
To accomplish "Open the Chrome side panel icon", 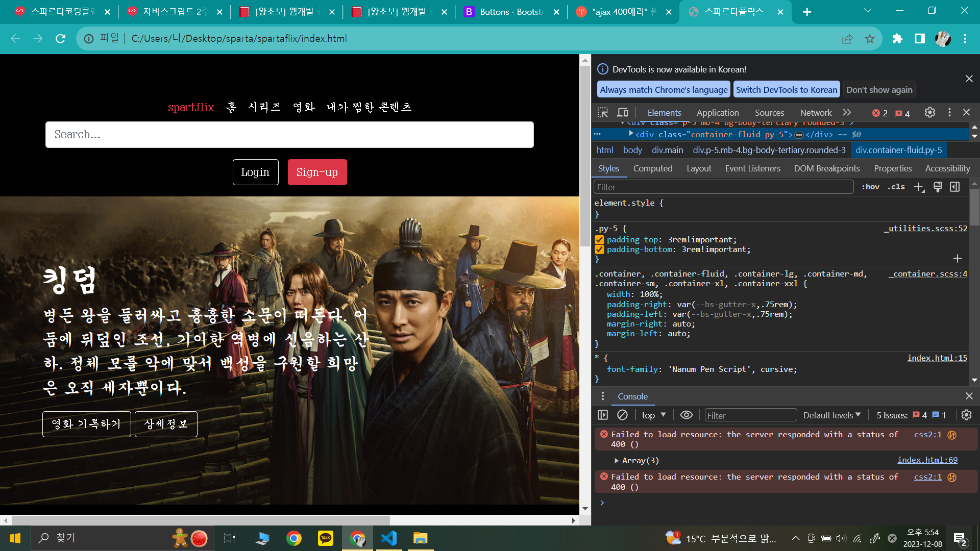I will tap(920, 39).
